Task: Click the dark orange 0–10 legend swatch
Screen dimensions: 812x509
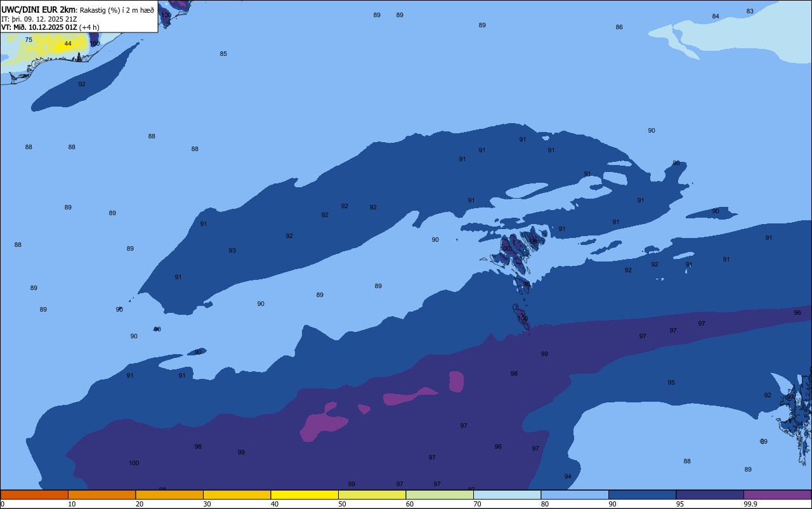Action: [x=34, y=494]
